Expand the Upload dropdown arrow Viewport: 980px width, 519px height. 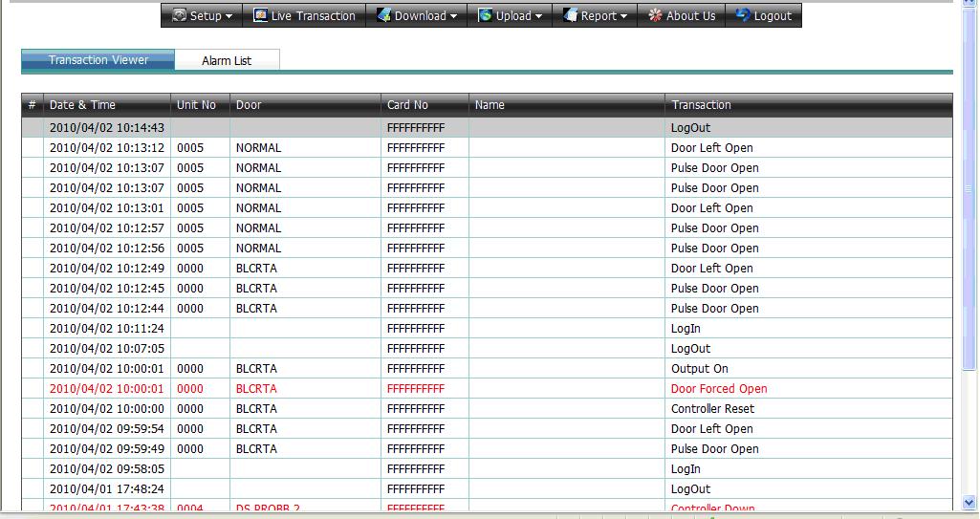538,16
